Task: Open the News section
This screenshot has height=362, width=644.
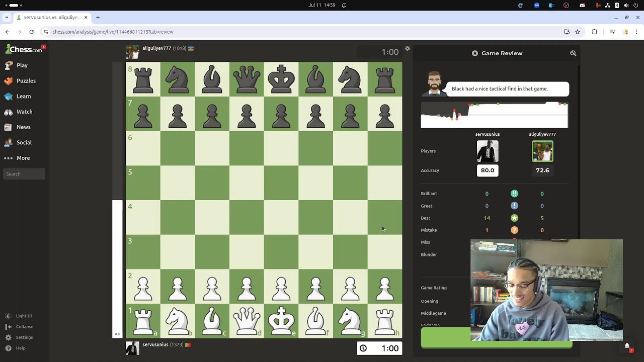Action: 17,127
